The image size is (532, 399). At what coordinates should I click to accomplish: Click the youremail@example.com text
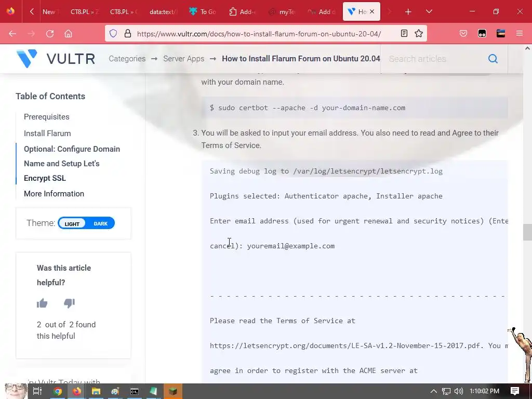pos(291,246)
